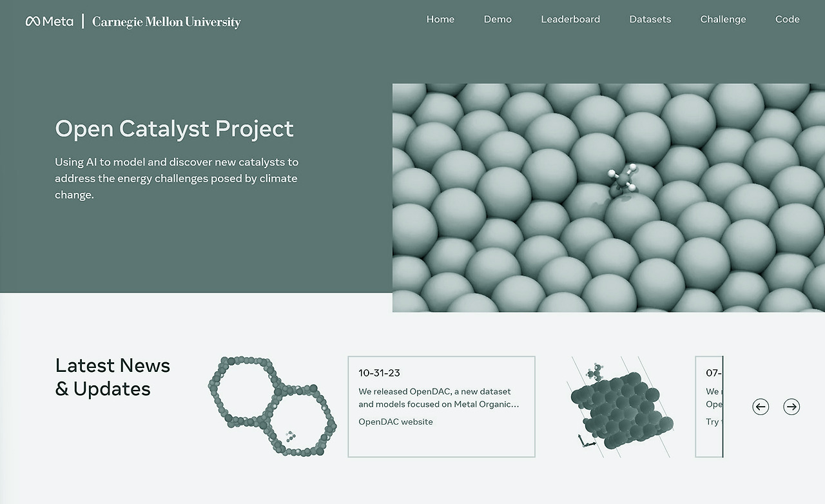Image resolution: width=825 pixels, height=504 pixels.
Task: Click the 10-31-23 news card
Action: pyautogui.click(x=441, y=406)
